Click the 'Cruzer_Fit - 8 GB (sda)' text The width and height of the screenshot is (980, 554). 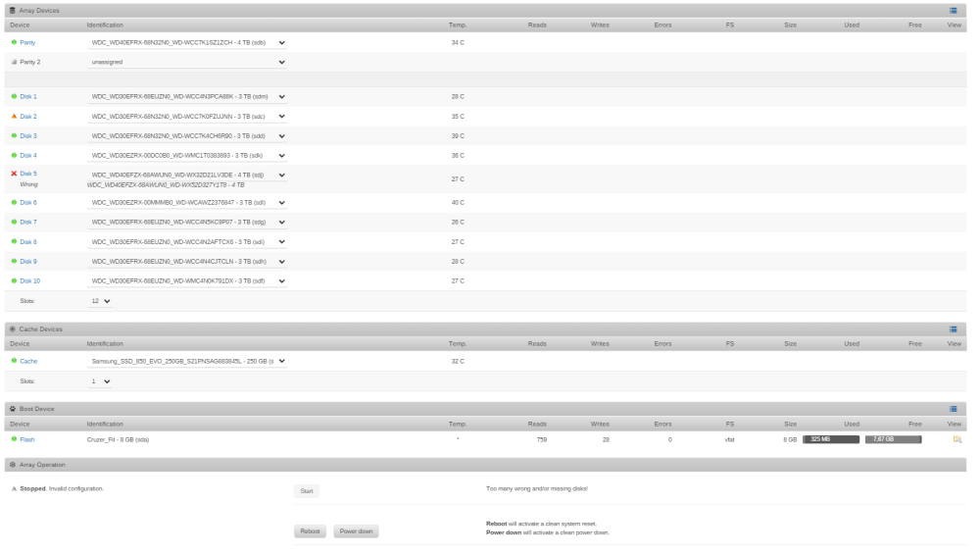pyautogui.click(x=119, y=439)
